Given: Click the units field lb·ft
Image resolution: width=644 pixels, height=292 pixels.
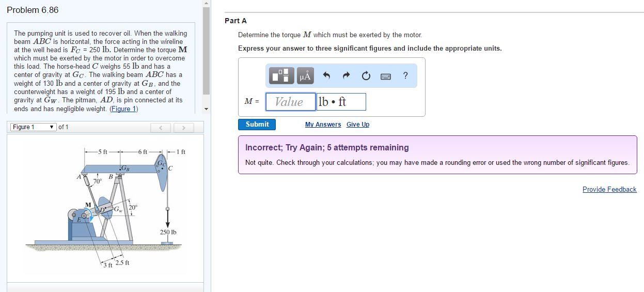Looking at the screenshot, I should click(x=341, y=102).
